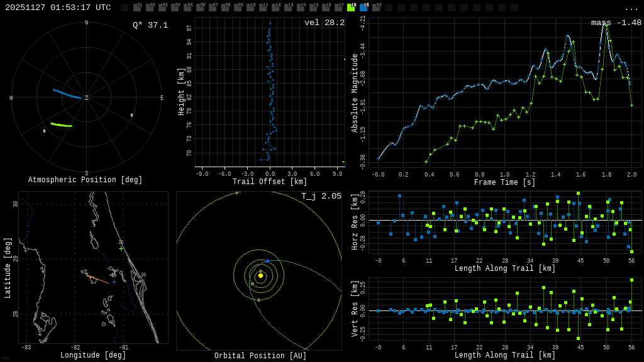The height and width of the screenshot is (362, 644).
Task: Click the blue track in the polar plot
Action: pos(67,94)
